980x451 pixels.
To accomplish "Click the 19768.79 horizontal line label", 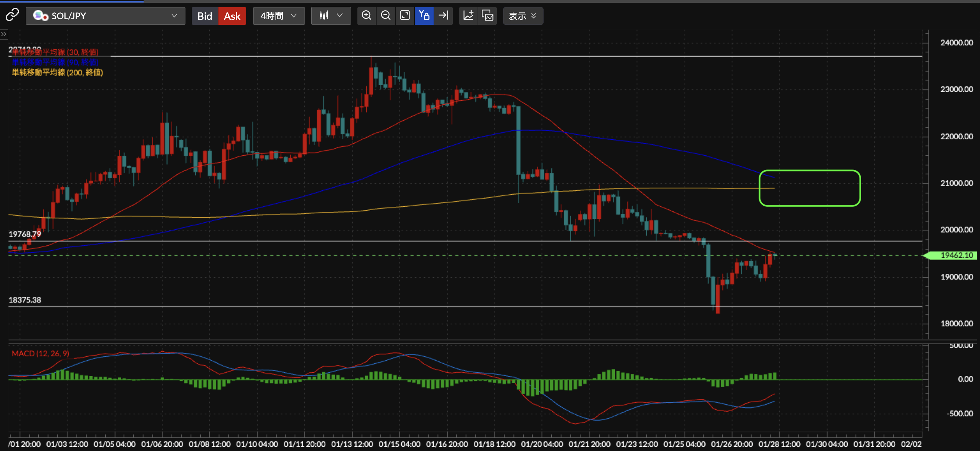I will pyautogui.click(x=25, y=234).
